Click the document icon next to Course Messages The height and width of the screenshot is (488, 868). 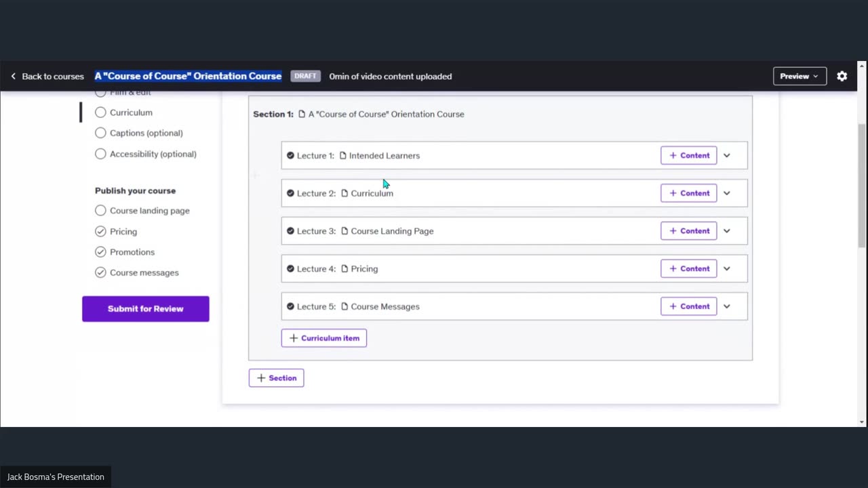click(344, 306)
